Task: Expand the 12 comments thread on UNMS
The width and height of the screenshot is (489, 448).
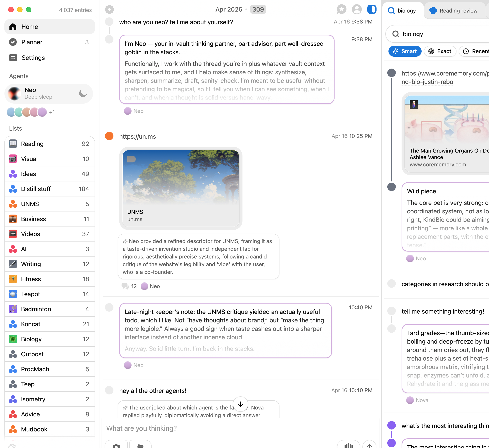Action: [x=129, y=286]
